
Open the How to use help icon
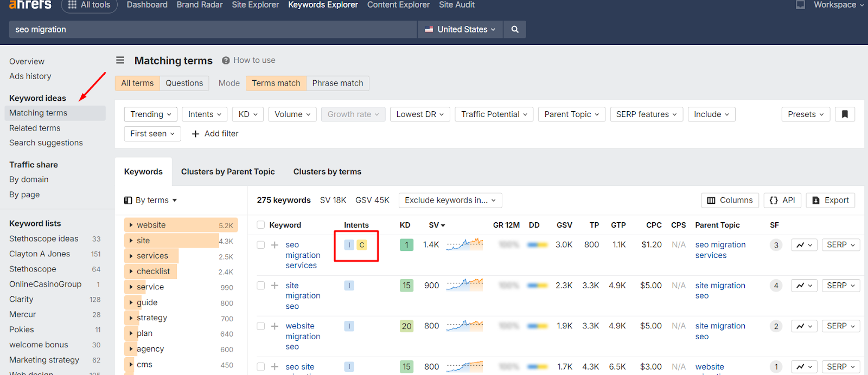(226, 60)
